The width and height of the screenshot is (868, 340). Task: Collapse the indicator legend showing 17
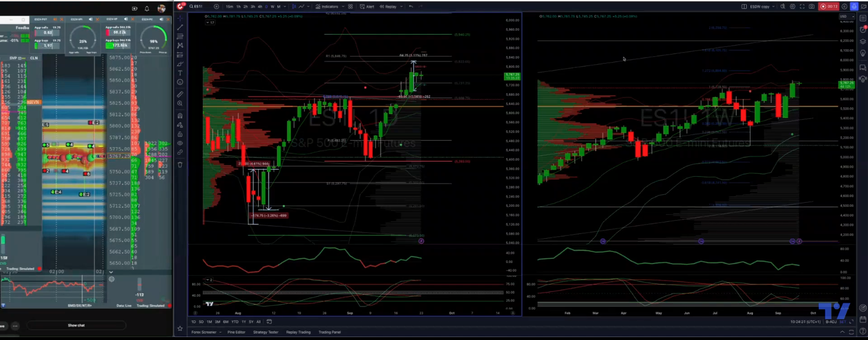pos(211,23)
